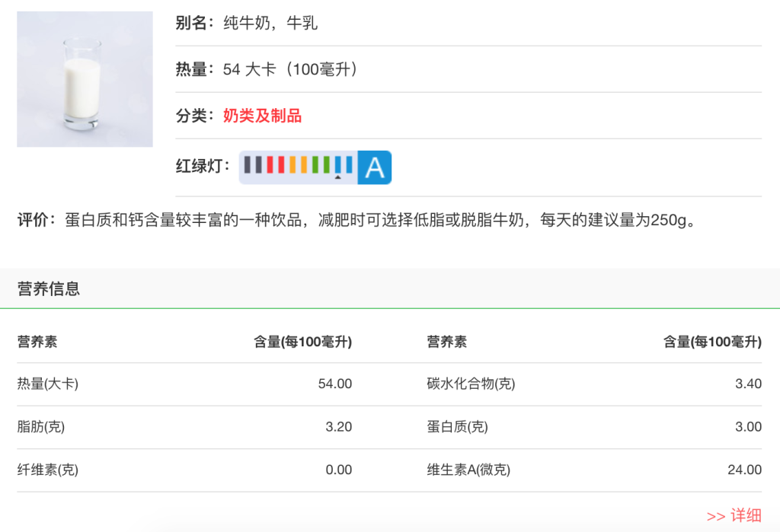Click the 蛋白质(克) row label
Image resolution: width=780 pixels, height=532 pixels.
pyautogui.click(x=457, y=427)
